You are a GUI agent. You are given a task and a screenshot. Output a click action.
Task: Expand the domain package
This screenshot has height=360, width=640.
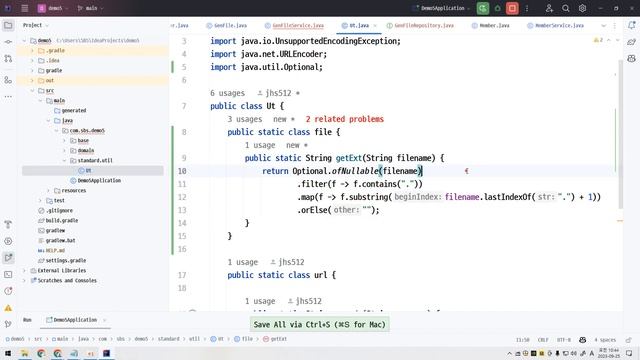(64, 151)
